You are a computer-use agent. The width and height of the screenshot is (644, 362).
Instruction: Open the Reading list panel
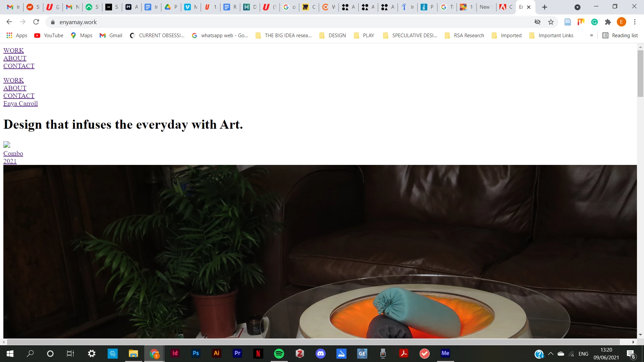620,36
